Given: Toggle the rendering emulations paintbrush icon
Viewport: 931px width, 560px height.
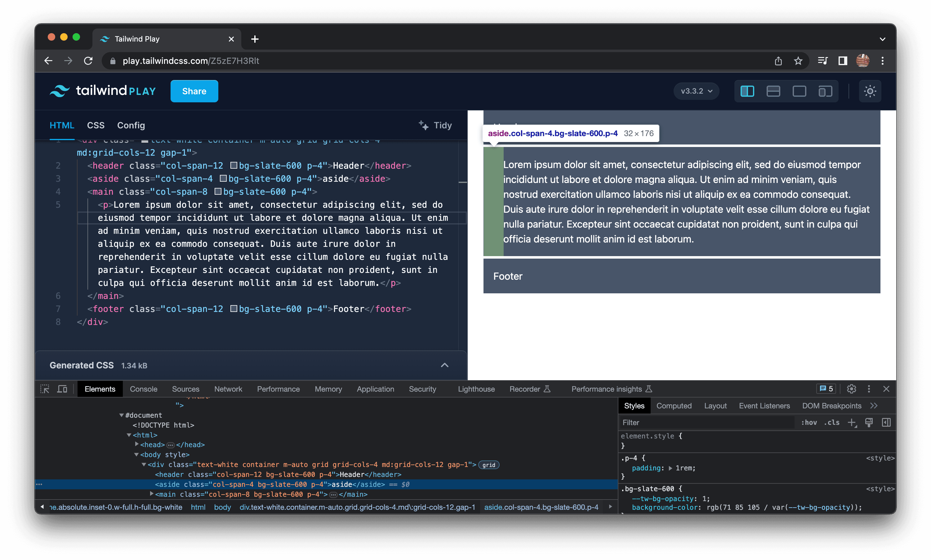Looking at the screenshot, I should (868, 423).
